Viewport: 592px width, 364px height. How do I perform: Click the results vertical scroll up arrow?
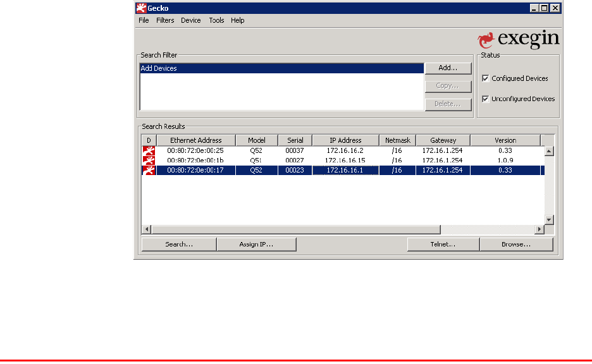tap(549, 151)
